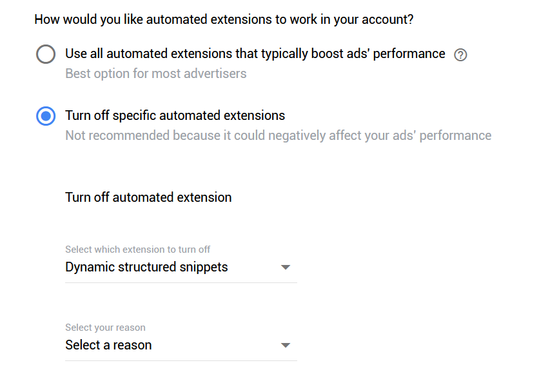Click "Best option for most advertisers" text
The width and height of the screenshot is (539, 392).
pos(155,73)
